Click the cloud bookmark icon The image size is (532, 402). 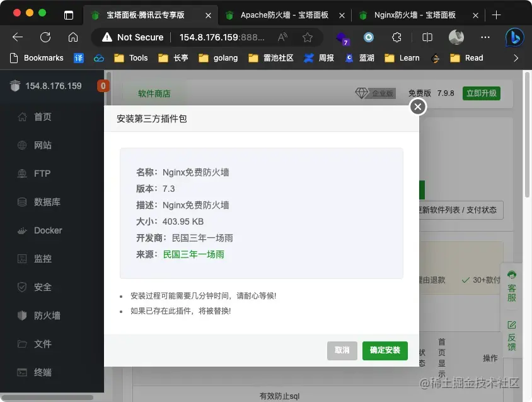tap(99, 59)
